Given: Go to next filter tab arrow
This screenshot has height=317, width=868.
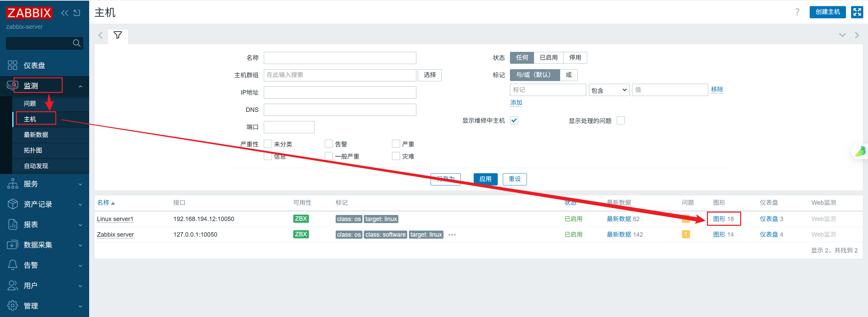Looking at the screenshot, I should coord(857,35).
